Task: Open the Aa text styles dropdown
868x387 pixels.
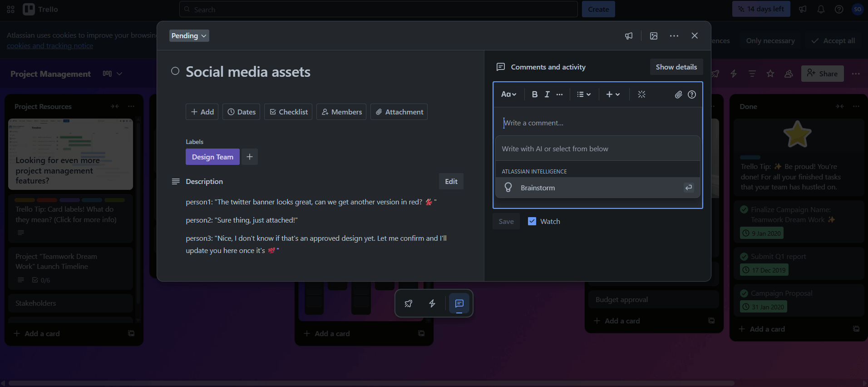Action: (509, 94)
